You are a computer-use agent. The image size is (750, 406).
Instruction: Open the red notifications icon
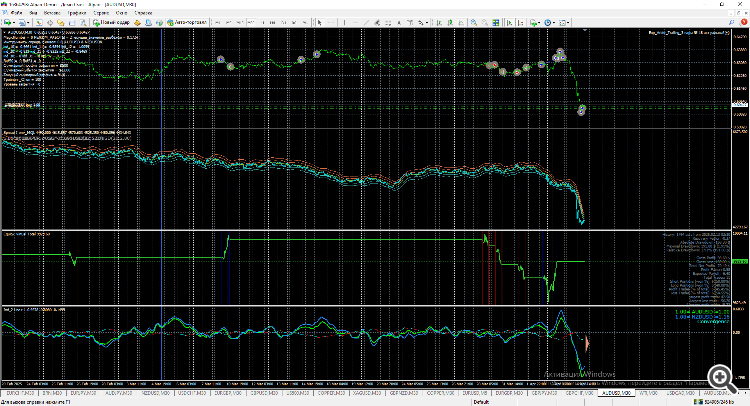pyautogui.click(x=744, y=22)
